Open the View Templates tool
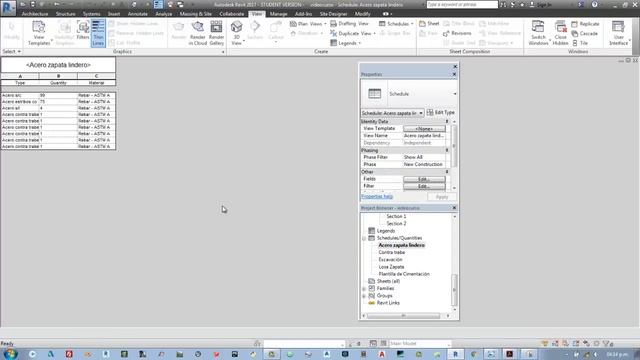Image resolution: width=640 pixels, height=360 pixels. [39, 33]
